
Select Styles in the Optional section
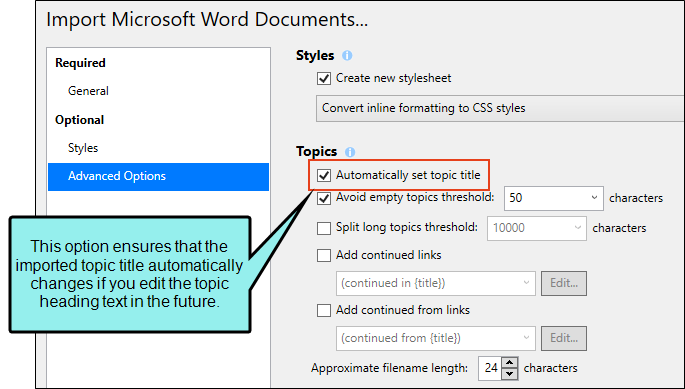coord(83,148)
